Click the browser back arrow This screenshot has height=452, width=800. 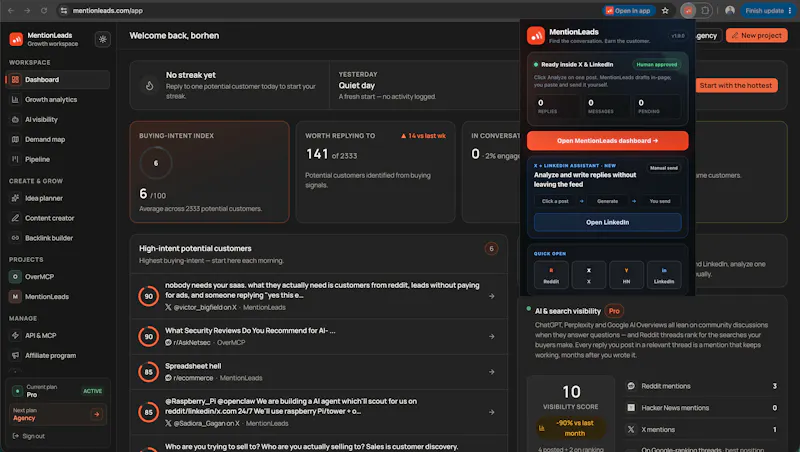(x=11, y=11)
